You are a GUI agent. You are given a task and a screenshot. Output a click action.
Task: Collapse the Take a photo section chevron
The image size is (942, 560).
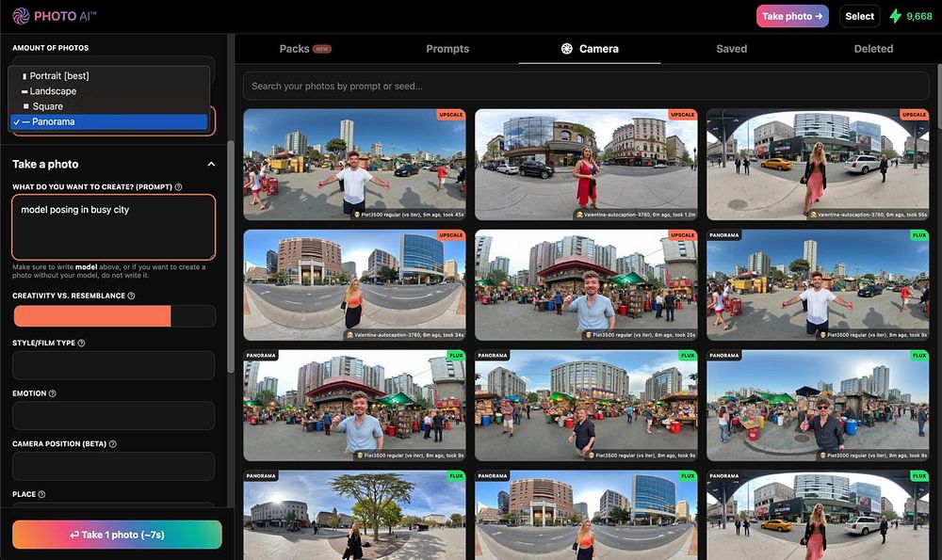point(211,164)
